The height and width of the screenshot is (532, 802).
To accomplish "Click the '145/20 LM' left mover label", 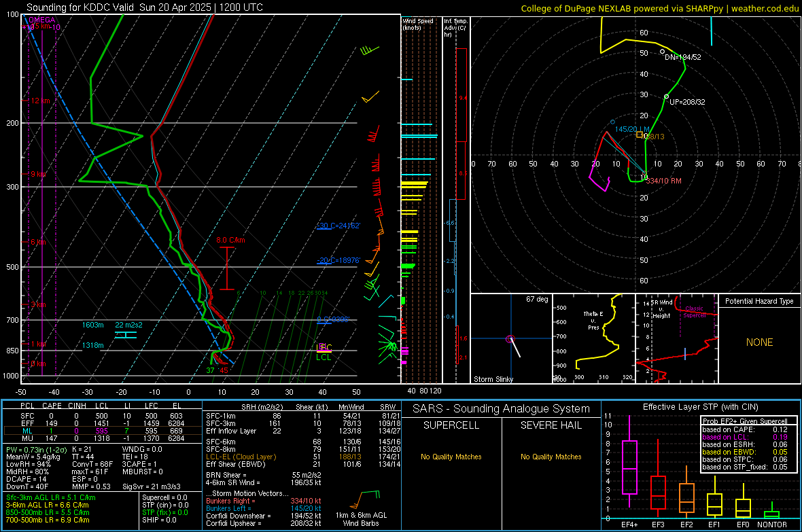I will (632, 129).
